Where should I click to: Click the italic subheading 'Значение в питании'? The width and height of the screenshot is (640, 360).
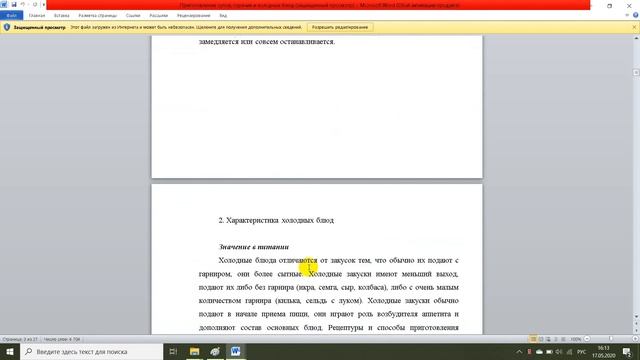click(x=253, y=247)
